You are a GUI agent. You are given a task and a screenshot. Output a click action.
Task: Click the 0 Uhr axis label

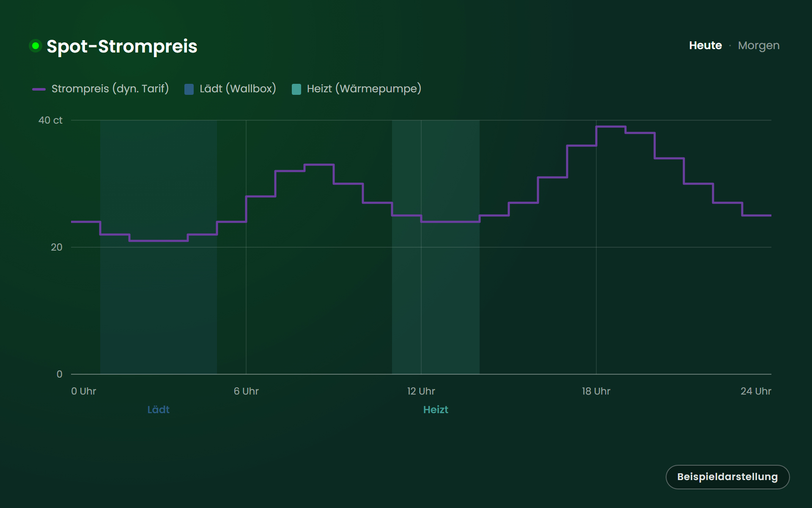[x=84, y=391]
